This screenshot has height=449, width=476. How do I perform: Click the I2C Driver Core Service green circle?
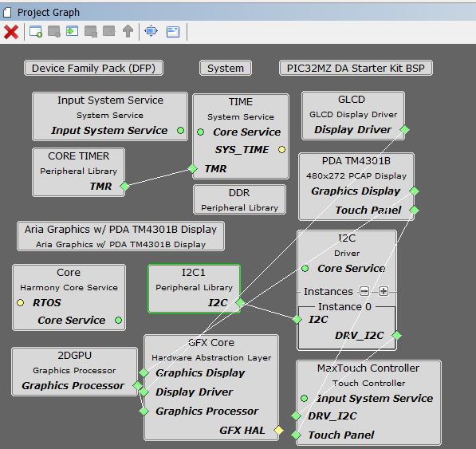(x=305, y=269)
